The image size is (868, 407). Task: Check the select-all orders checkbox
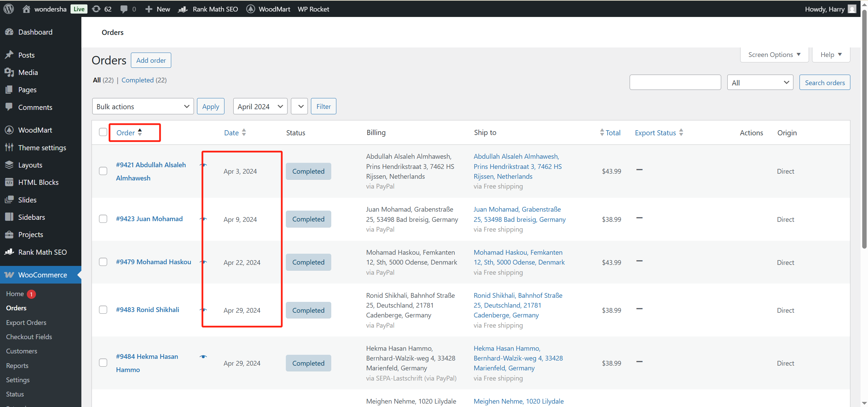point(103,132)
